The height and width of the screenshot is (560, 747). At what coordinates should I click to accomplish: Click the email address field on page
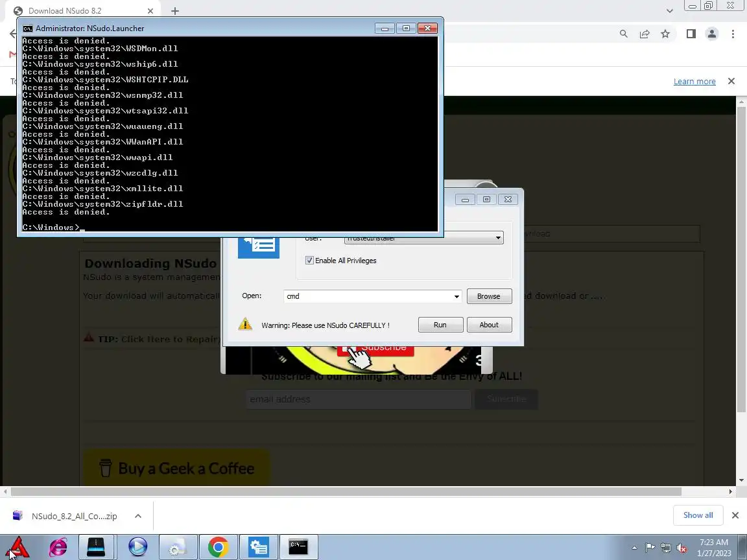(358, 399)
